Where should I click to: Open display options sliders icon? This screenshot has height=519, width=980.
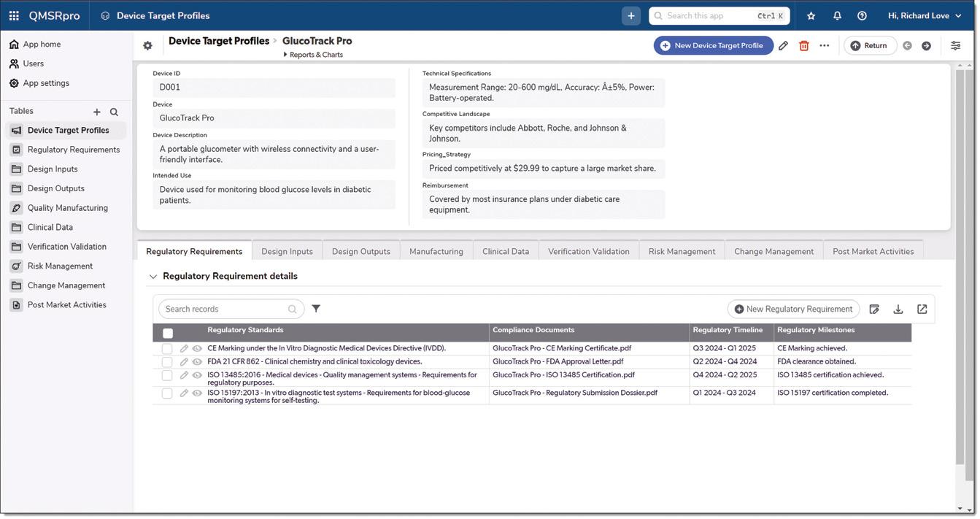[x=955, y=45]
